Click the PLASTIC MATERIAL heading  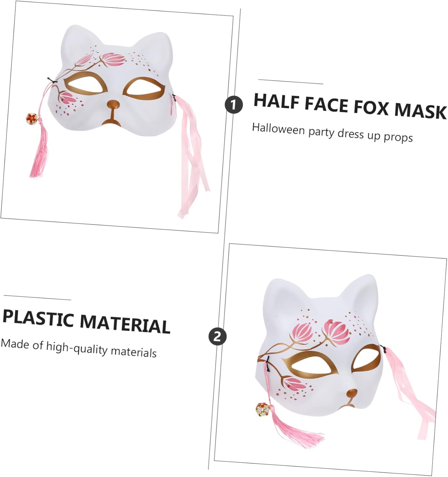tap(86, 321)
